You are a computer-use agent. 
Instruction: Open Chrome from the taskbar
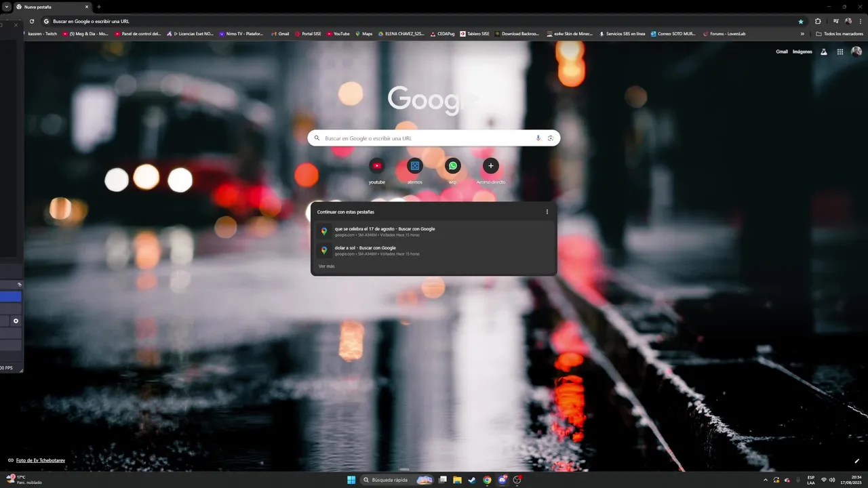click(x=487, y=480)
